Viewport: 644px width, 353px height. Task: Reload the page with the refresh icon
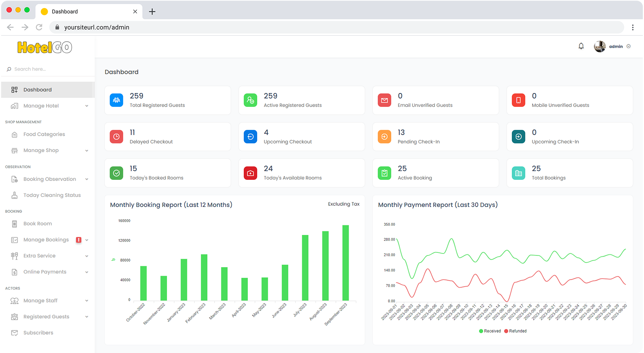point(39,27)
